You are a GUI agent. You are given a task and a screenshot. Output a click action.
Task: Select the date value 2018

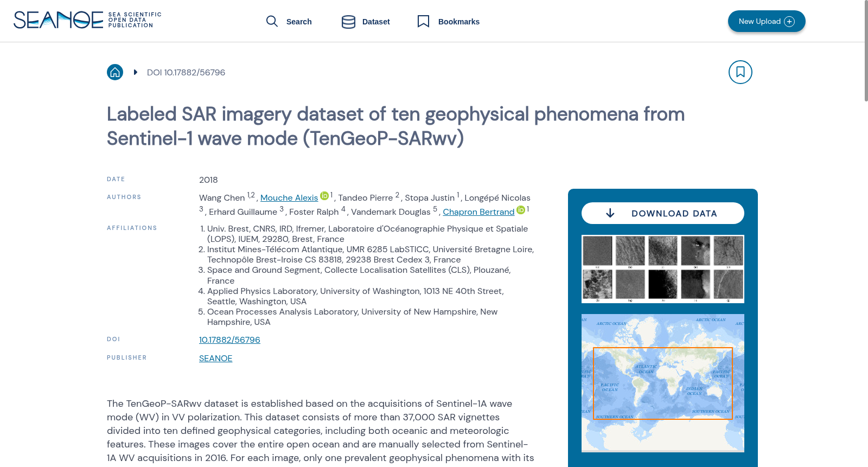pos(208,180)
